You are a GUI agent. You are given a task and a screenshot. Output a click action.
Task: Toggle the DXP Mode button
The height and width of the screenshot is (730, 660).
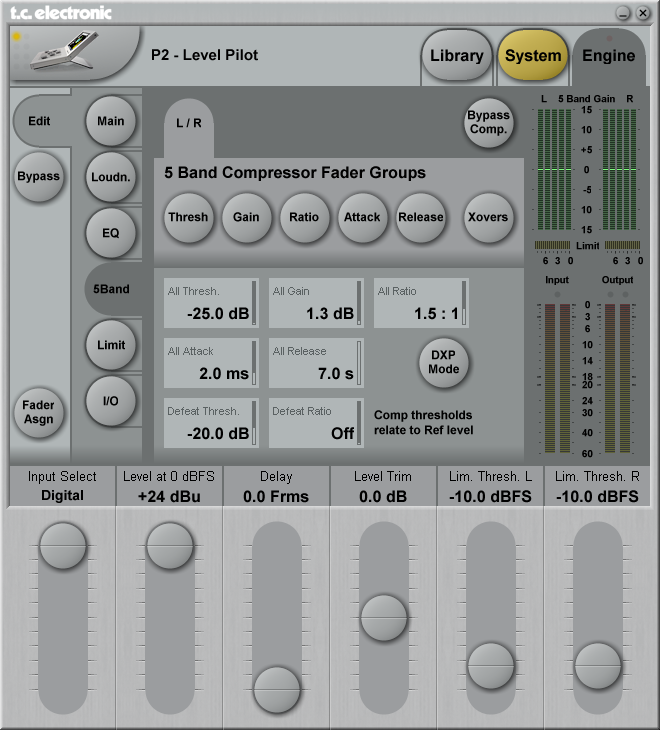(444, 362)
